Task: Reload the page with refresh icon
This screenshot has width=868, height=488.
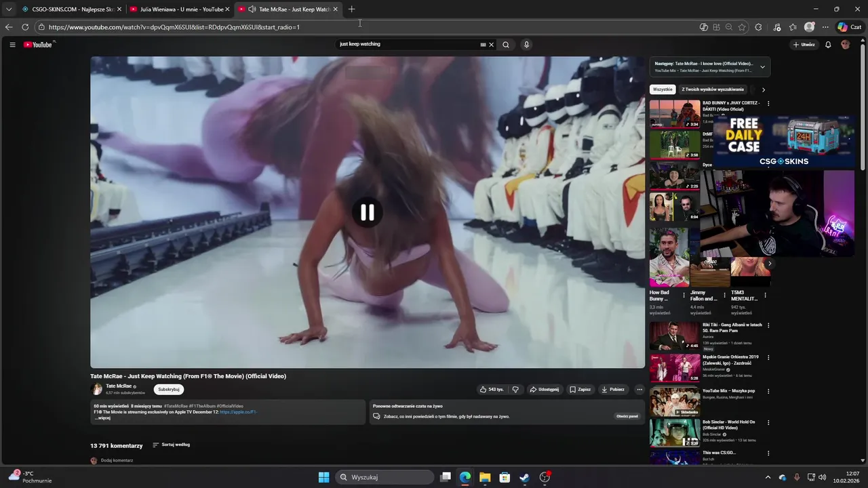Action: click(25, 27)
